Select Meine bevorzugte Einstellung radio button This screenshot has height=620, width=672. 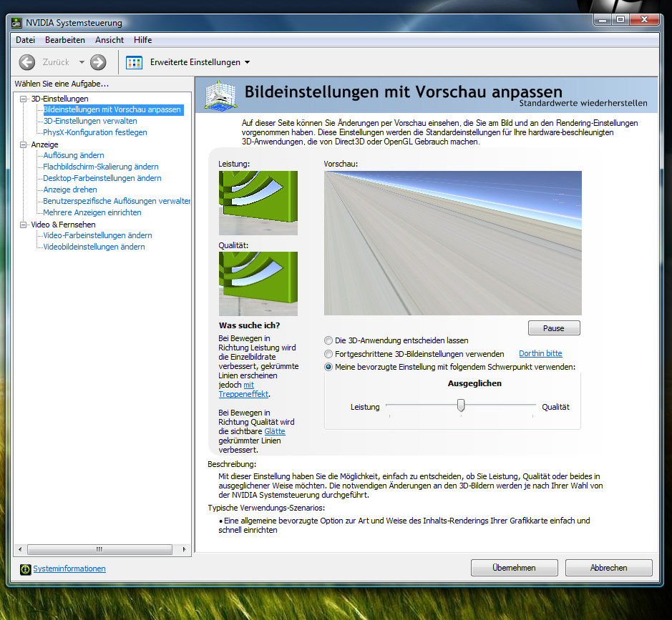[328, 367]
